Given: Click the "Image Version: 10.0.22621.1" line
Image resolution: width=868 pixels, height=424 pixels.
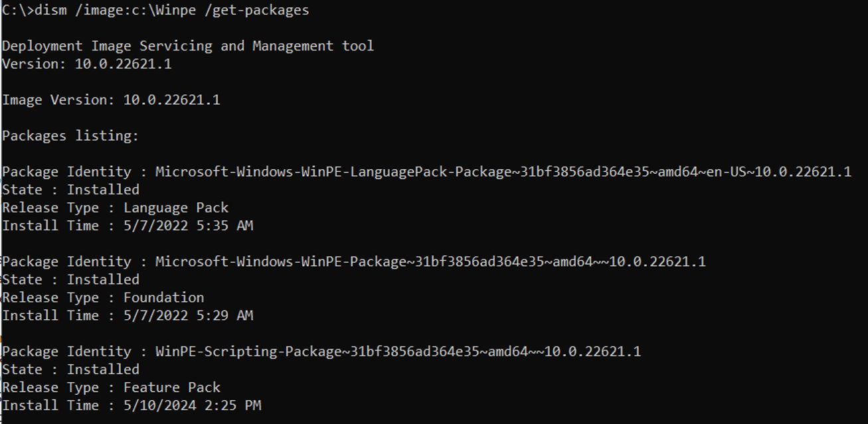Looking at the screenshot, I should (111, 100).
